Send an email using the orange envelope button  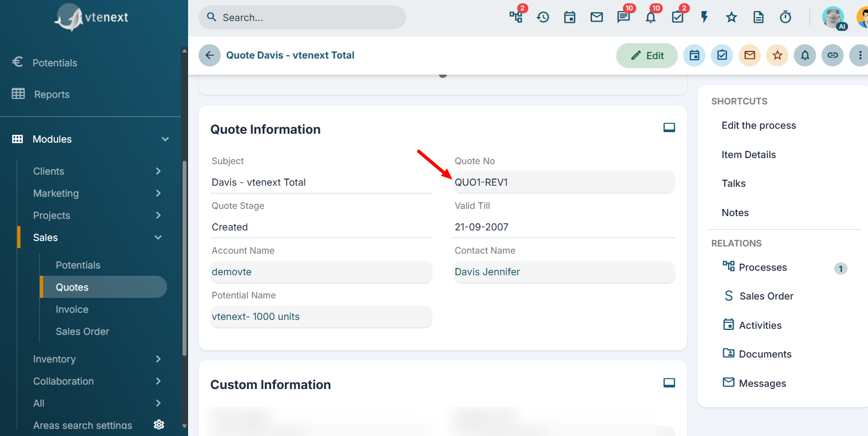(750, 55)
